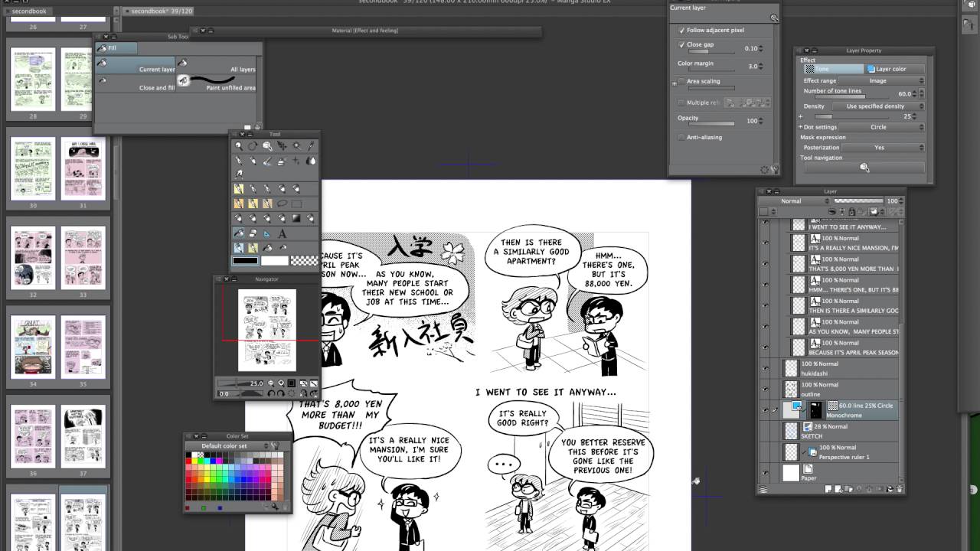This screenshot has height=551, width=980.
Task: Select the Rotate tool in Tool palette
Action: (x=252, y=145)
